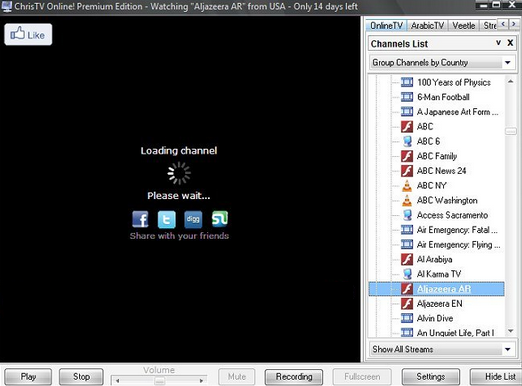This screenshot has height=386, width=522.
Task: Start recording with the Recording button
Action: pos(294,377)
